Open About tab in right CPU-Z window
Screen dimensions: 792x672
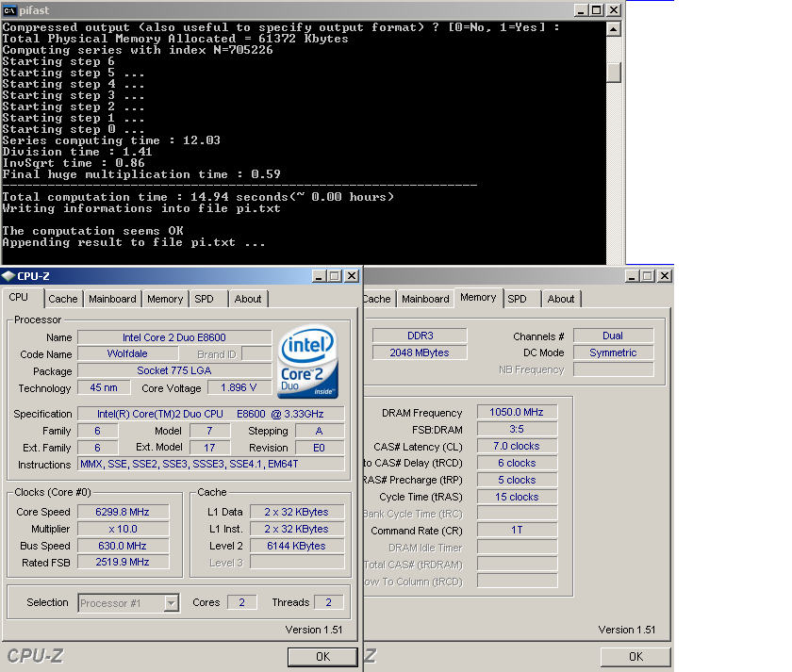point(561,299)
